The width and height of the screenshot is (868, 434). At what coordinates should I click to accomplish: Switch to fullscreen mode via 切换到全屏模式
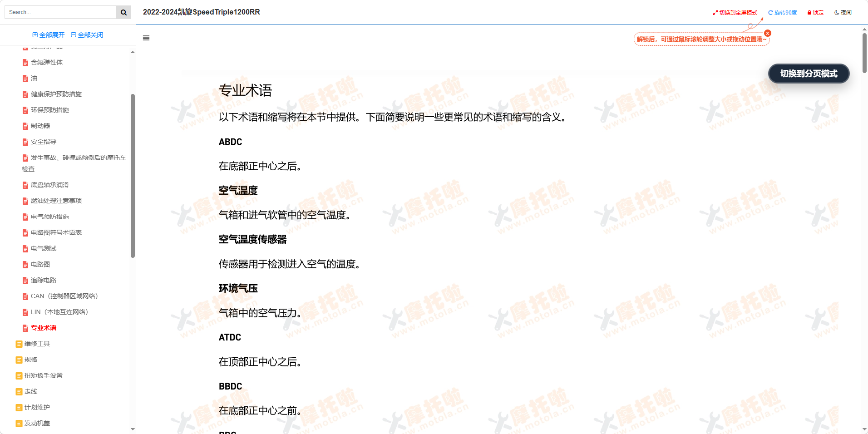coord(735,13)
